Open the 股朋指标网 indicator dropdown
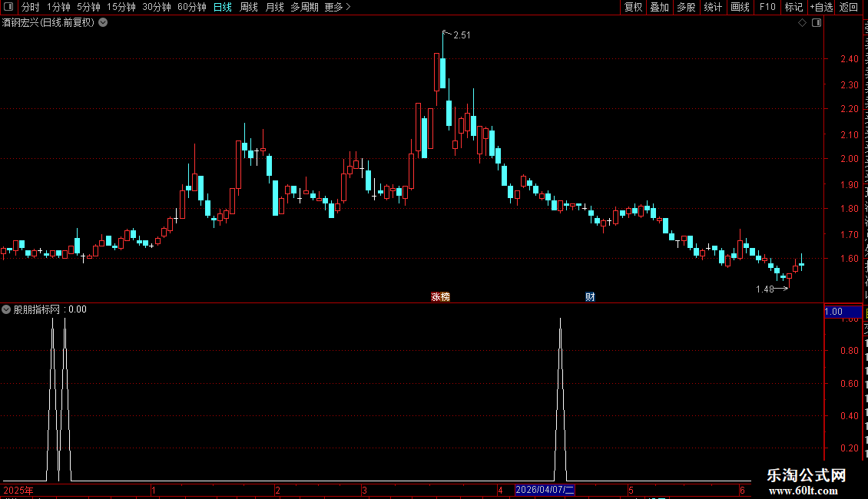The image size is (868, 499). [6, 309]
